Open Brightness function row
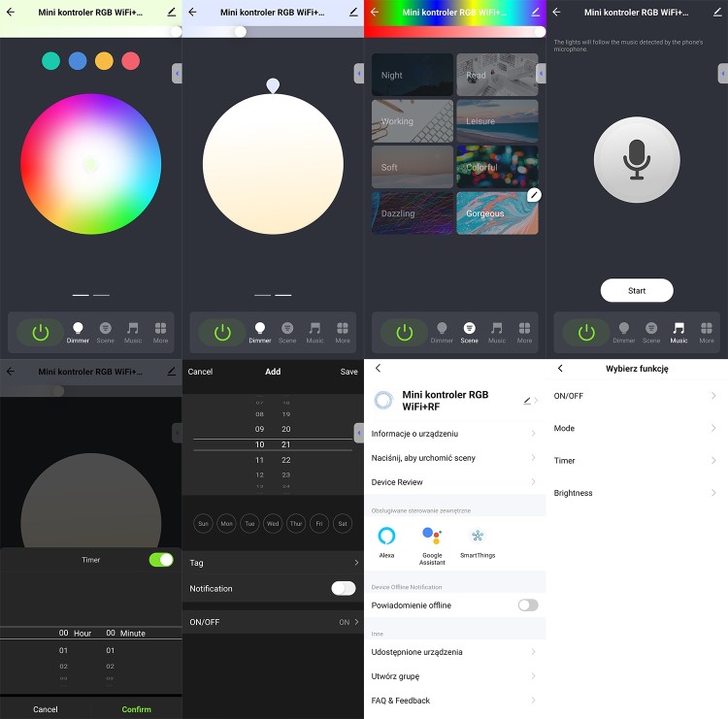 637,493
